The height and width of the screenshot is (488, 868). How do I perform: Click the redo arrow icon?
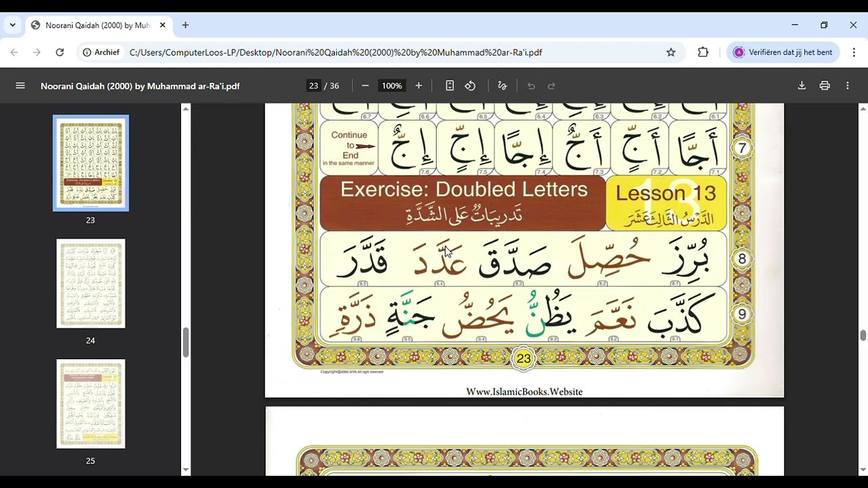click(551, 86)
